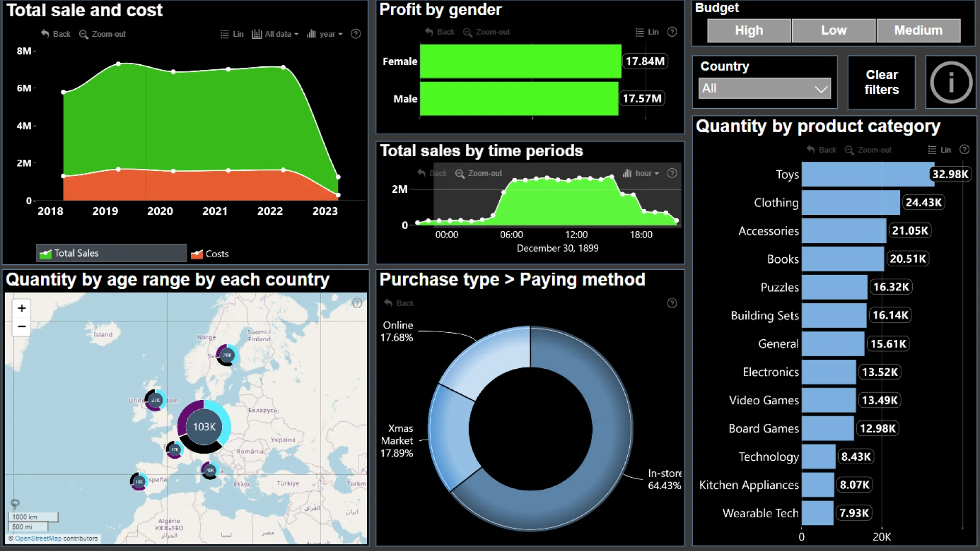Click 2021 label on sales chart axis
Image resolution: width=980 pixels, height=551 pixels.
coord(215,211)
